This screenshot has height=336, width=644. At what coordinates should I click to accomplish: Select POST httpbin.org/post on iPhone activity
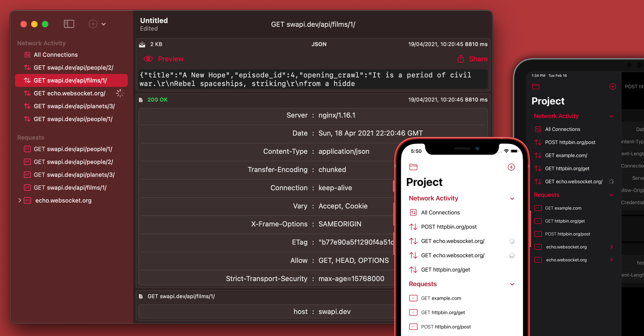pyautogui.click(x=449, y=227)
